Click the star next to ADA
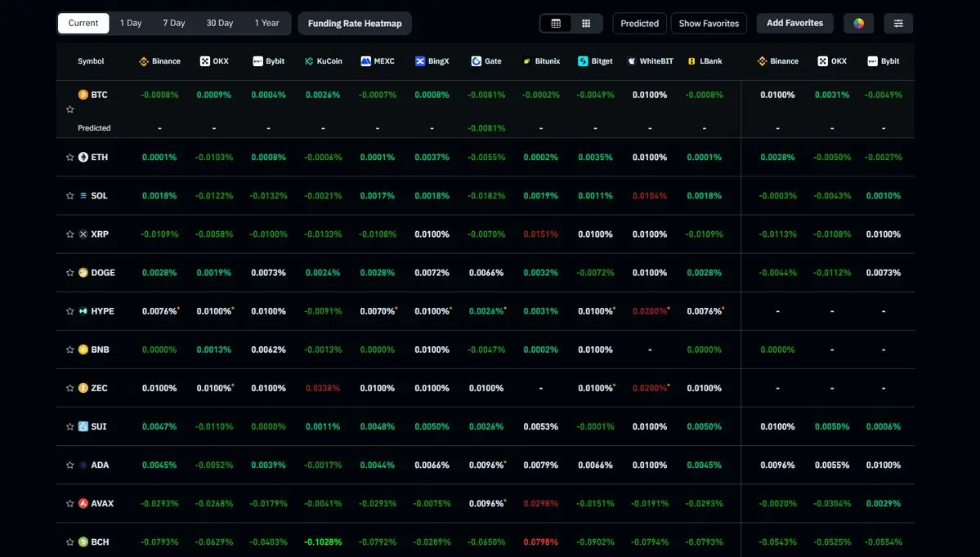The width and height of the screenshot is (980, 557). [70, 466]
